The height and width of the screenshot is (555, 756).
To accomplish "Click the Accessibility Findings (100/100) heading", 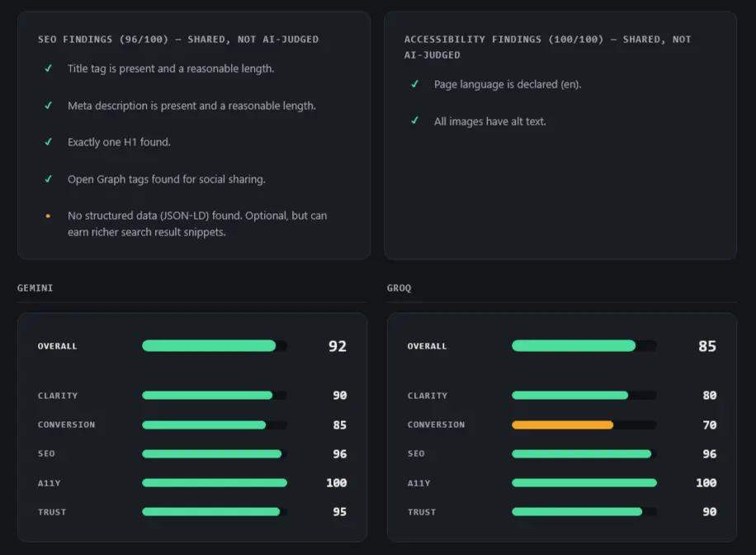I will 547,47.
